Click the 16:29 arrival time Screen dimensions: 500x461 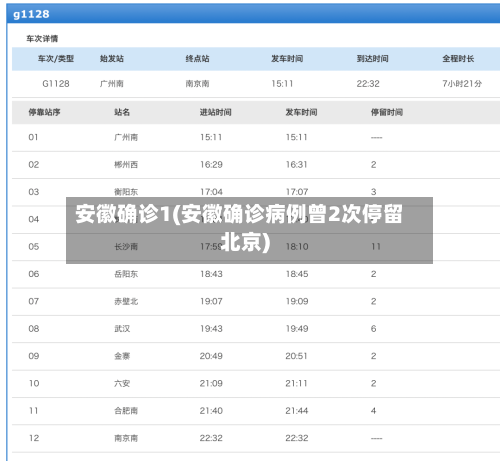point(211,164)
